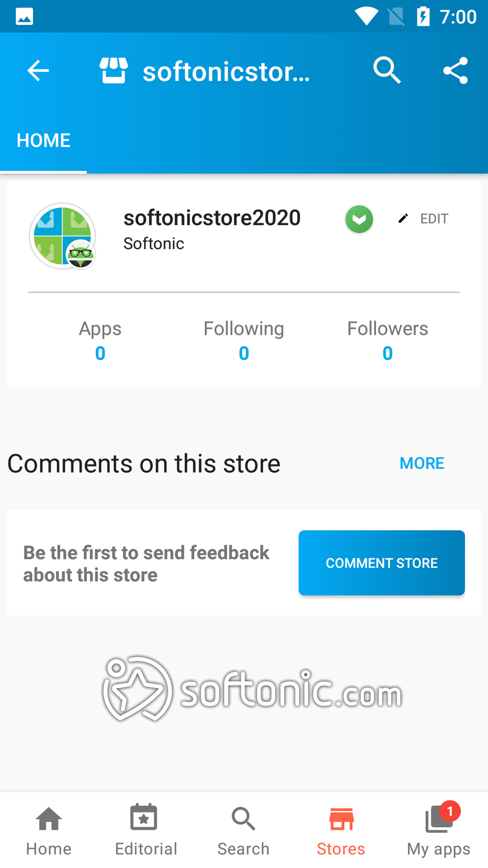This screenshot has height=868, width=488.
Task: Switch to the HOME tab
Action: coord(44,141)
